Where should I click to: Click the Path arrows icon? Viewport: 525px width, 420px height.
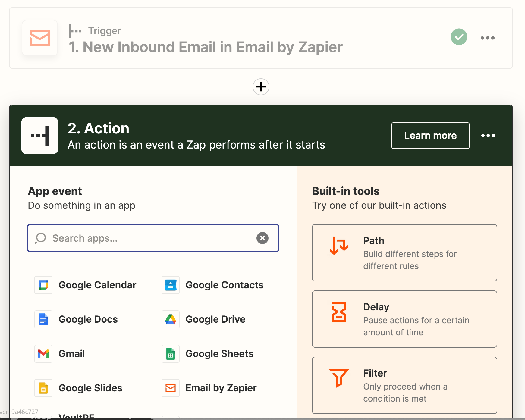pyautogui.click(x=339, y=246)
